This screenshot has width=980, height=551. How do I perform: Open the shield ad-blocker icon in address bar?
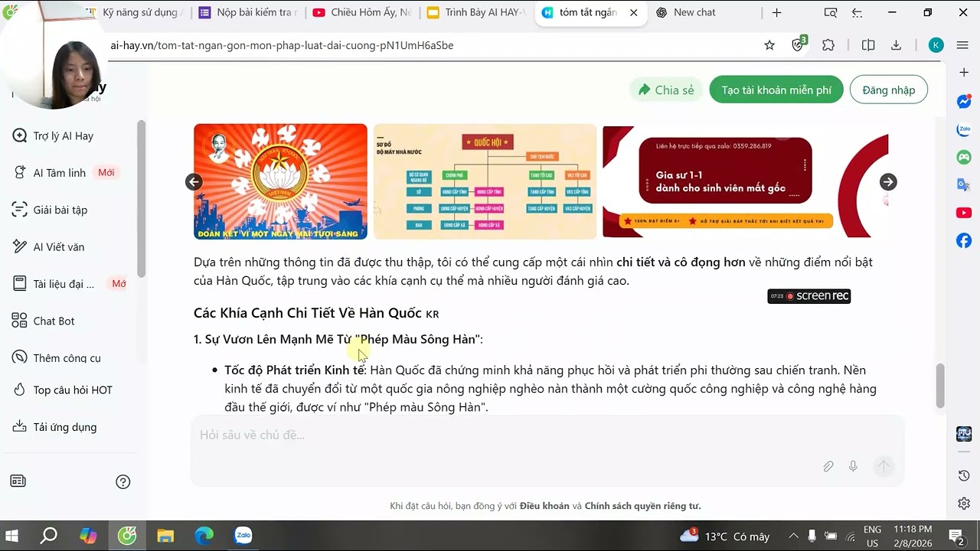[798, 44]
